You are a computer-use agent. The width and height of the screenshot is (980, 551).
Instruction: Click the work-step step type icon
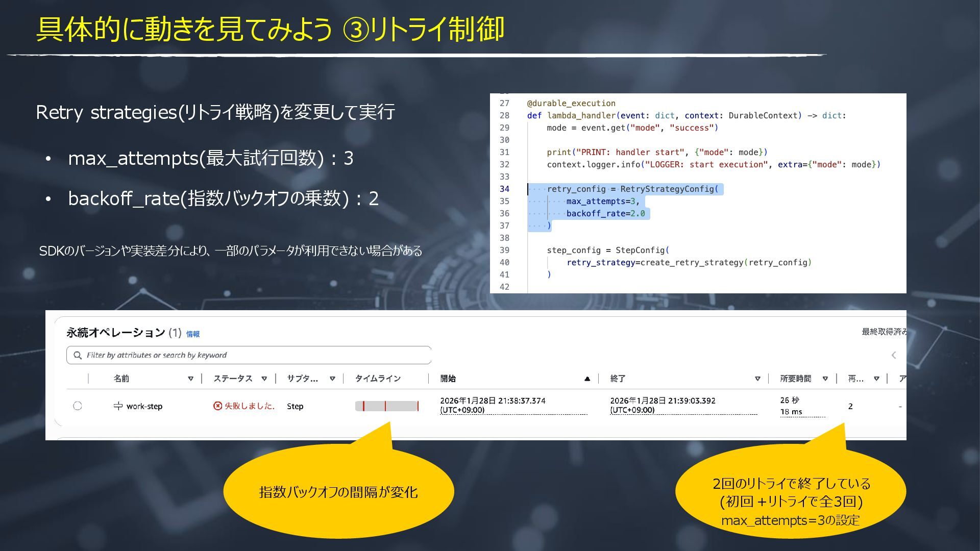(118, 406)
